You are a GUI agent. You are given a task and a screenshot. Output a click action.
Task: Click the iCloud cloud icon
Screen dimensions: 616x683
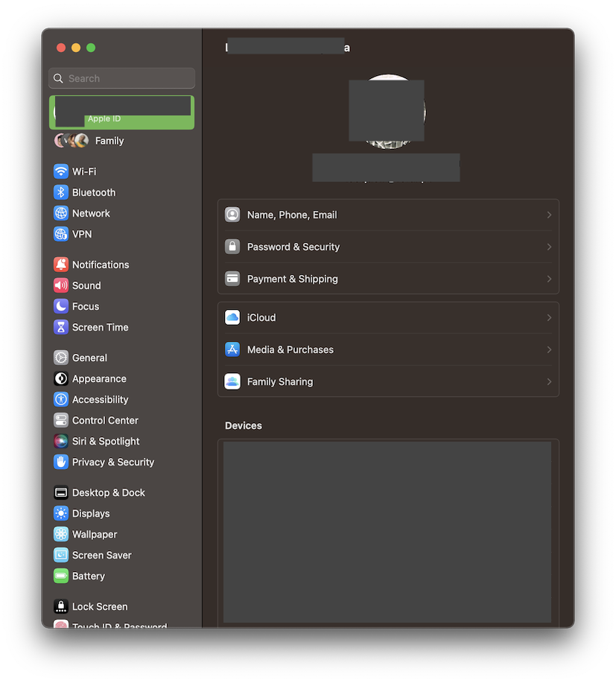click(232, 317)
